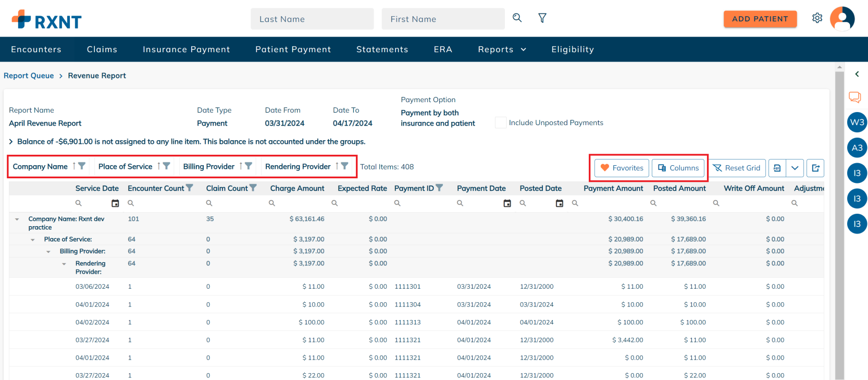Image resolution: width=868 pixels, height=380 pixels.
Task: Collapse the Company Name: Rxnt dev practice group
Action: click(17, 219)
